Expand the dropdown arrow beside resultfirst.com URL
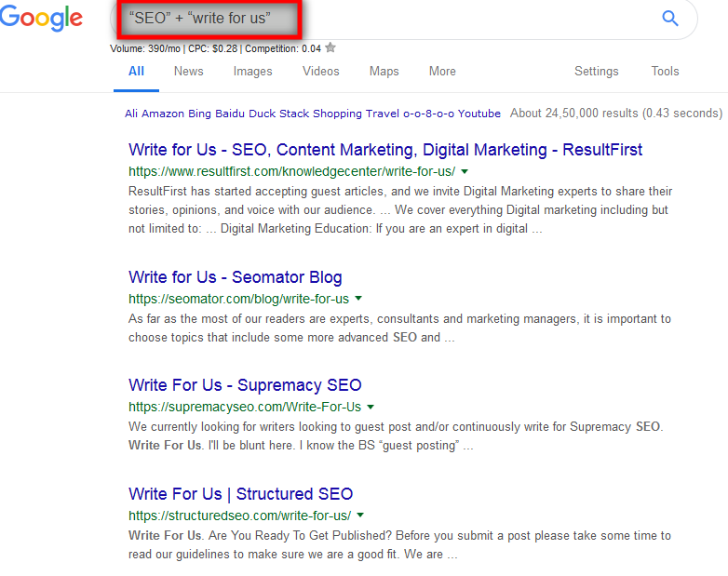This screenshot has height=576, width=728. [465, 172]
